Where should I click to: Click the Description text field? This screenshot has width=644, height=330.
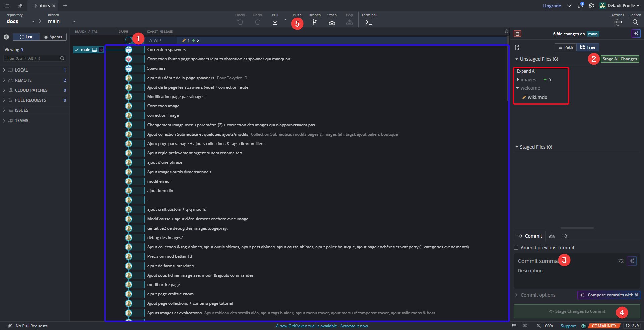tap(577, 277)
